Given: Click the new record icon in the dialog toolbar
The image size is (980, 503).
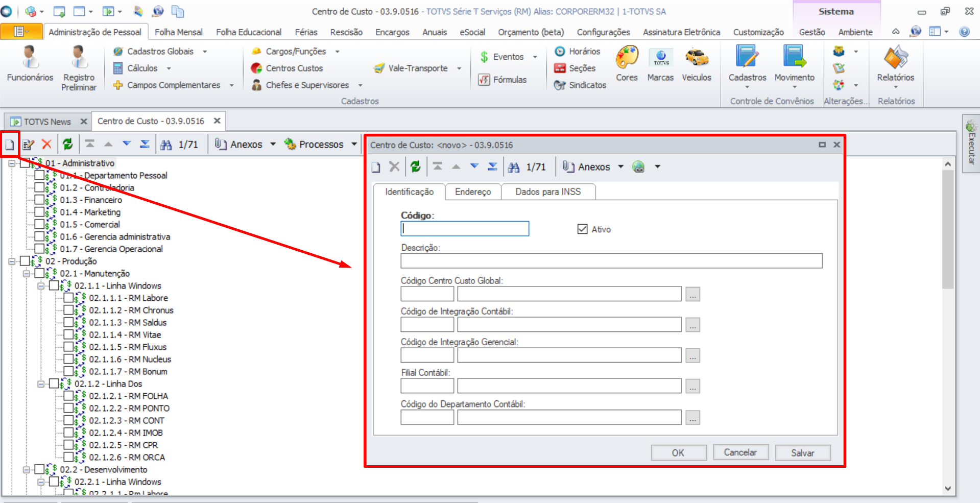Looking at the screenshot, I should click(x=376, y=167).
